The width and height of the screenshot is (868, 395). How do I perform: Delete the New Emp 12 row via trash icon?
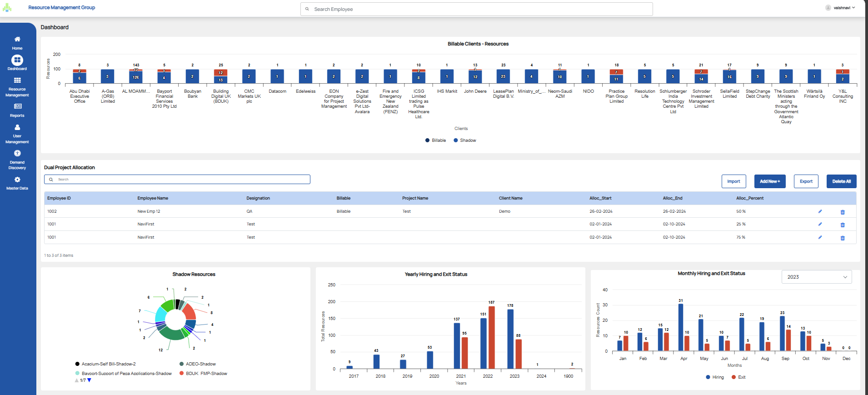842,212
